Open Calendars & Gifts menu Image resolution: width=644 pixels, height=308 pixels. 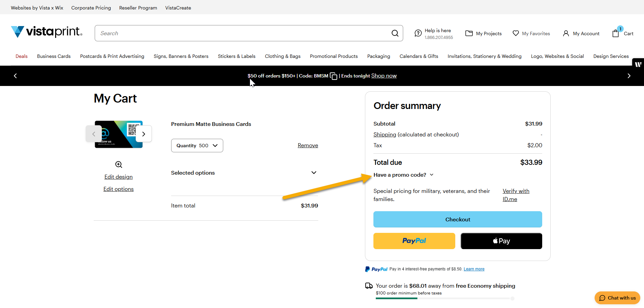click(419, 56)
